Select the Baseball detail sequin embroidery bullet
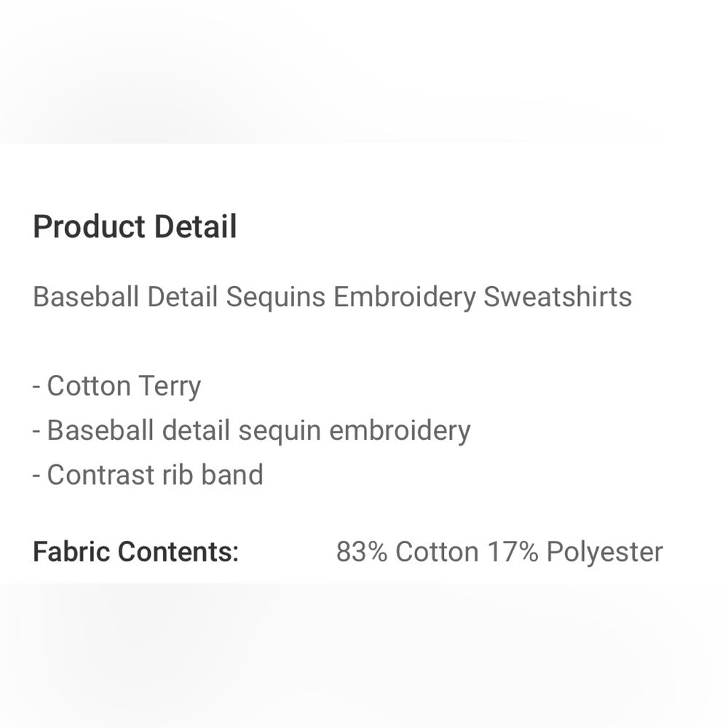Screen dimensions: 728x728 [x=251, y=431]
